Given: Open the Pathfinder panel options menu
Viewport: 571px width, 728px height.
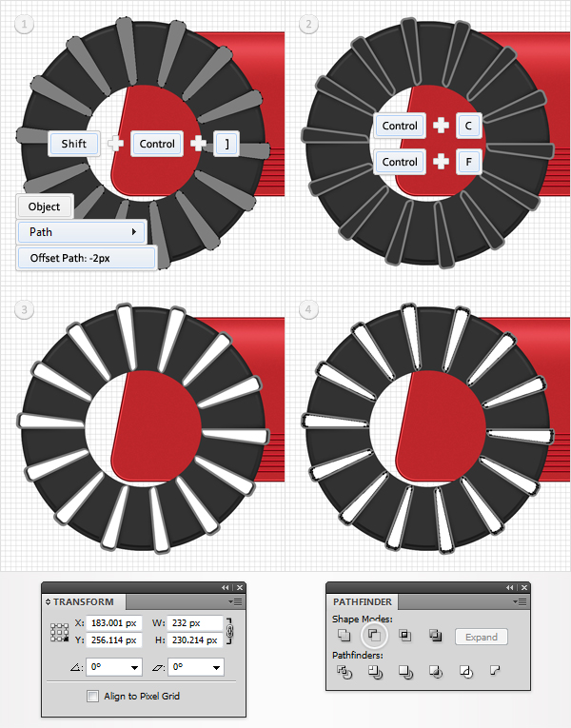Looking at the screenshot, I should tap(522, 601).
